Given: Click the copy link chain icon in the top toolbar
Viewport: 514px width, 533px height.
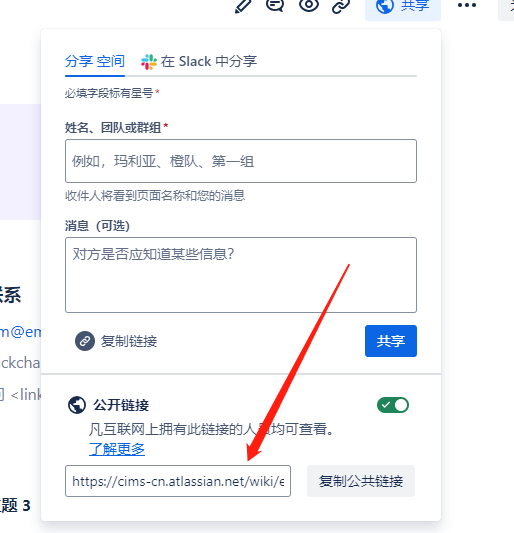Looking at the screenshot, I should [341, 6].
